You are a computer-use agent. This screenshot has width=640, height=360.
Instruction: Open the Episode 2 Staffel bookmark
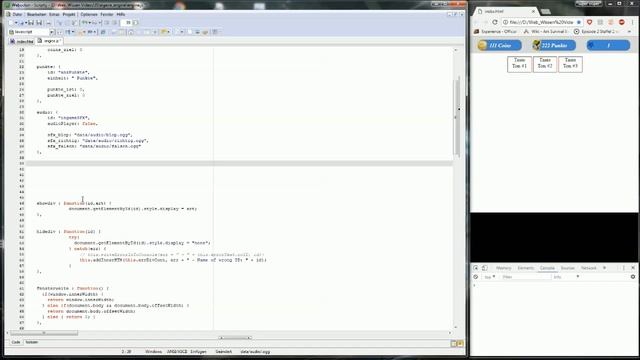pos(597,31)
